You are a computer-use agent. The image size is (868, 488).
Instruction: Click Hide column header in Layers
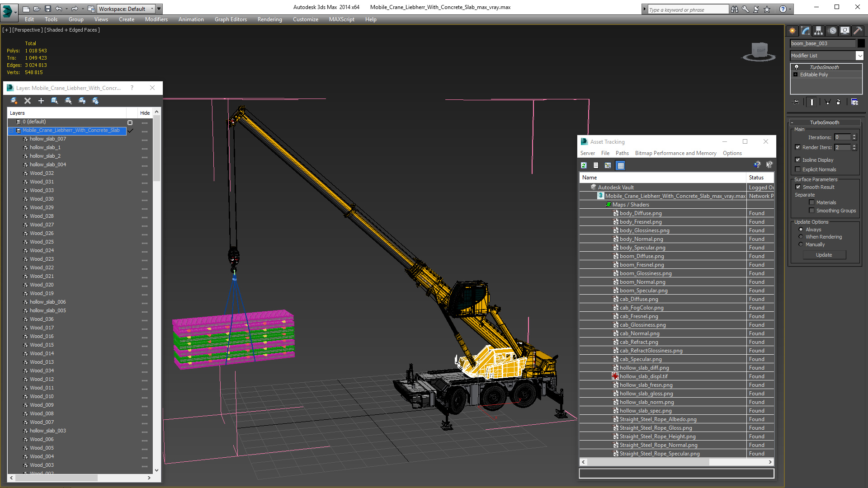coord(145,113)
